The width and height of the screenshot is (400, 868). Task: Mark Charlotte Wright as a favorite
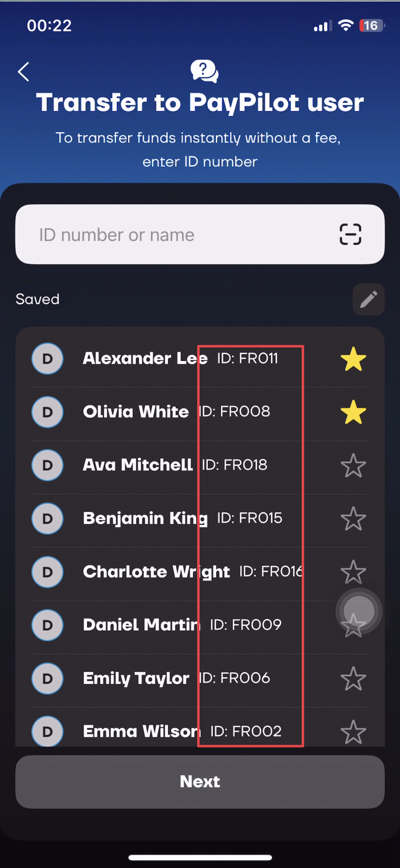353,572
